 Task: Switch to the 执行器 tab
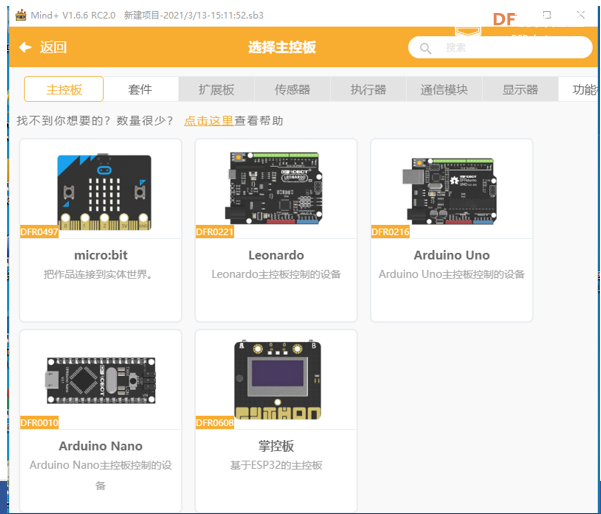coord(368,89)
